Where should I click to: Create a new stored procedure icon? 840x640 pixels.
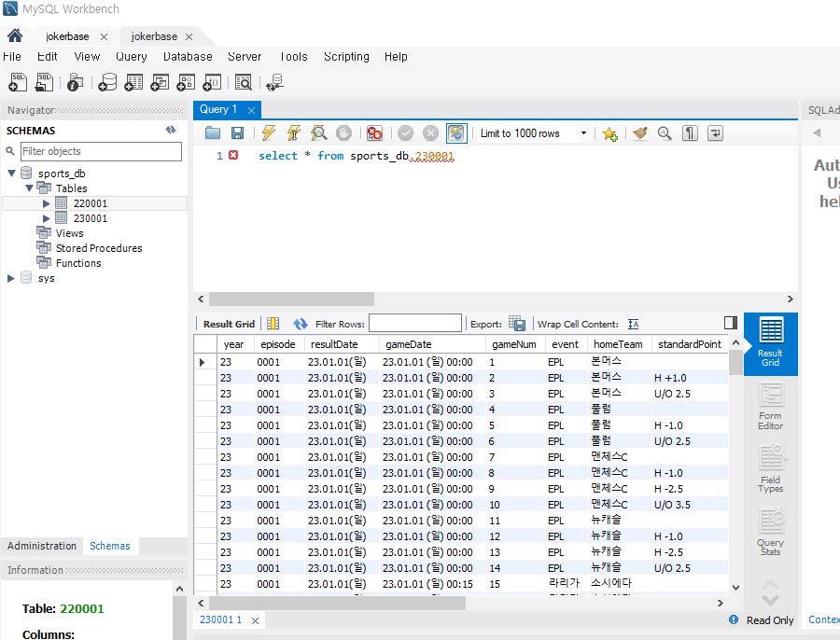[x=186, y=82]
